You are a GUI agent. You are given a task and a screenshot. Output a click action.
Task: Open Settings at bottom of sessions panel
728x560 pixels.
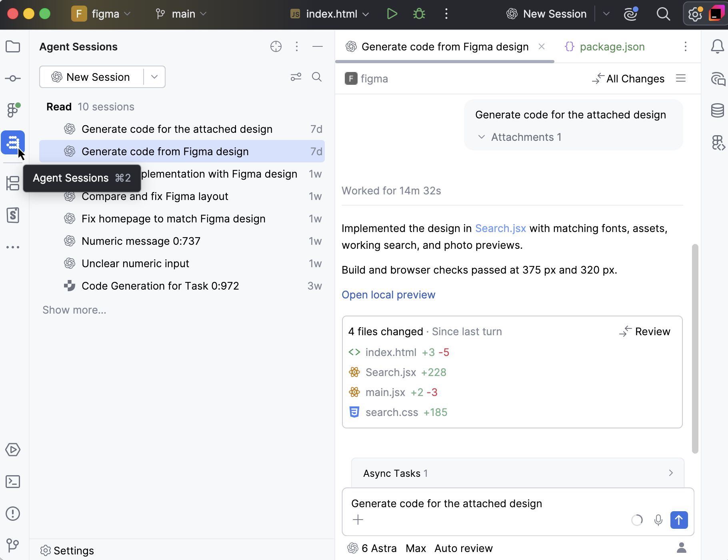click(67, 551)
